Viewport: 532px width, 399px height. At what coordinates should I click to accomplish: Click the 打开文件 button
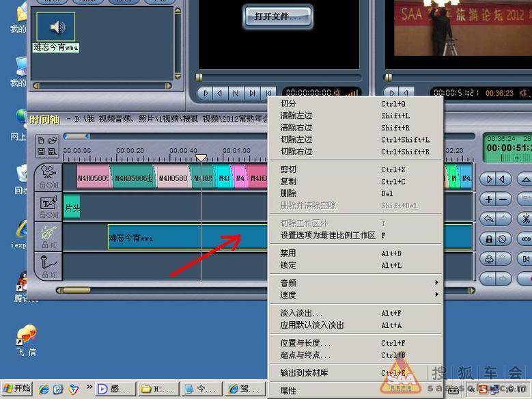277,16
